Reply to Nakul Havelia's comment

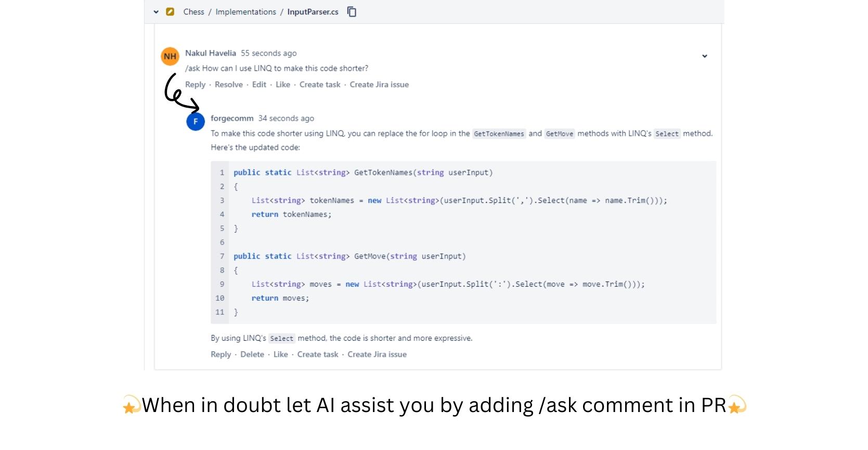coord(196,84)
